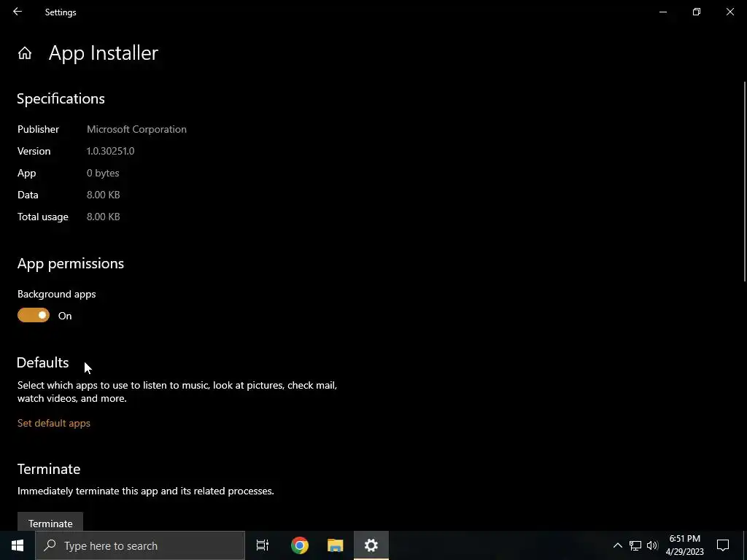Image resolution: width=747 pixels, height=560 pixels.
Task: Open the Set default apps link
Action: (x=54, y=423)
